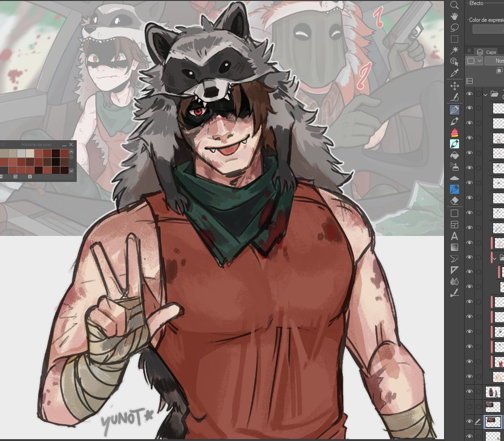Collapse the top layer folder chevron
This screenshot has height=441, width=504.
pos(485,94)
